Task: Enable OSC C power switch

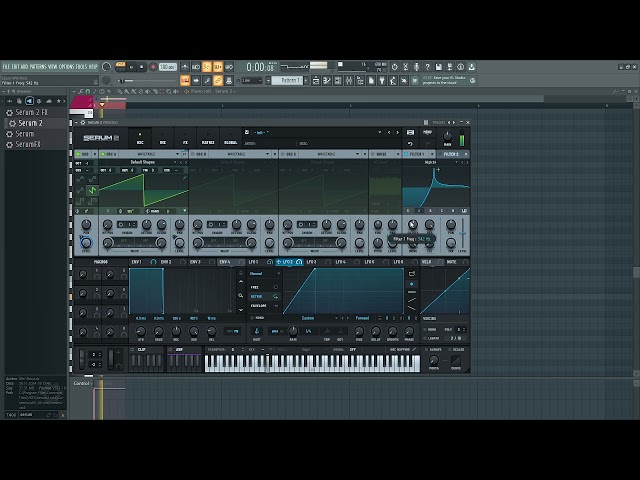Action: tap(282, 154)
